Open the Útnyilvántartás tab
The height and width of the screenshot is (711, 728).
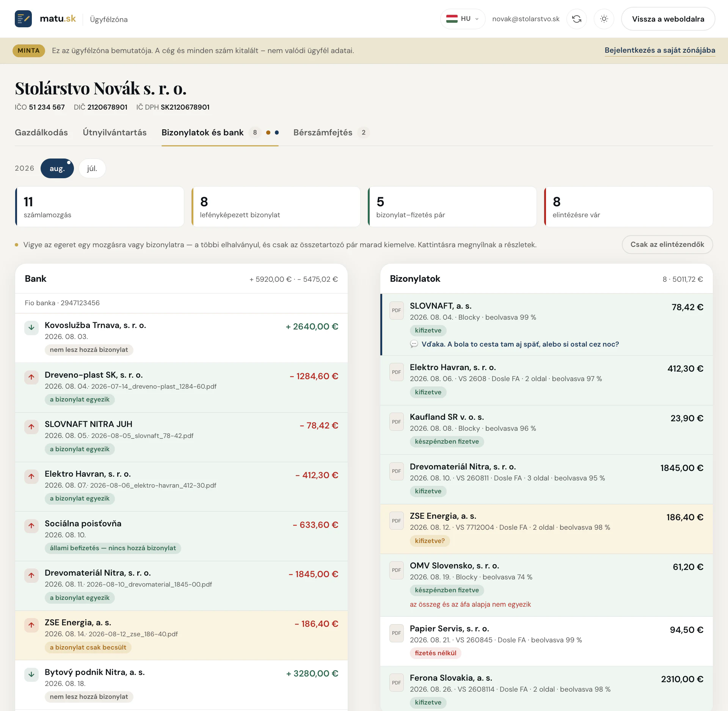(115, 132)
